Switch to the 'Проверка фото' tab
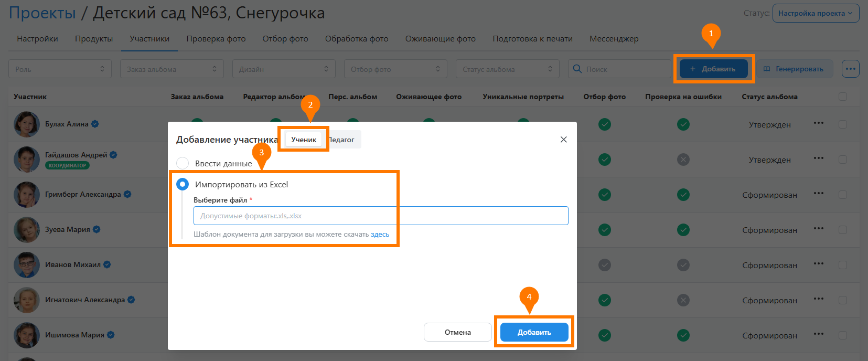 tap(216, 39)
